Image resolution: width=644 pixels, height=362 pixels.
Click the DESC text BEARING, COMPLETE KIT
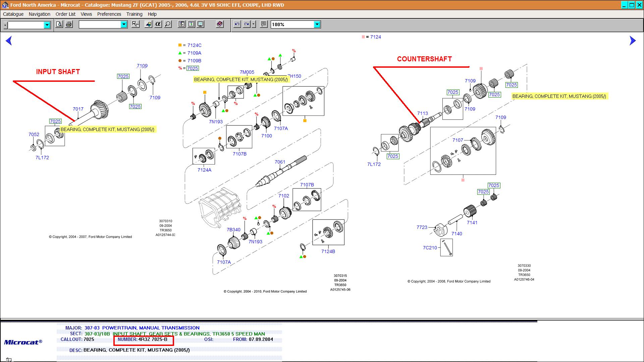[x=137, y=350]
